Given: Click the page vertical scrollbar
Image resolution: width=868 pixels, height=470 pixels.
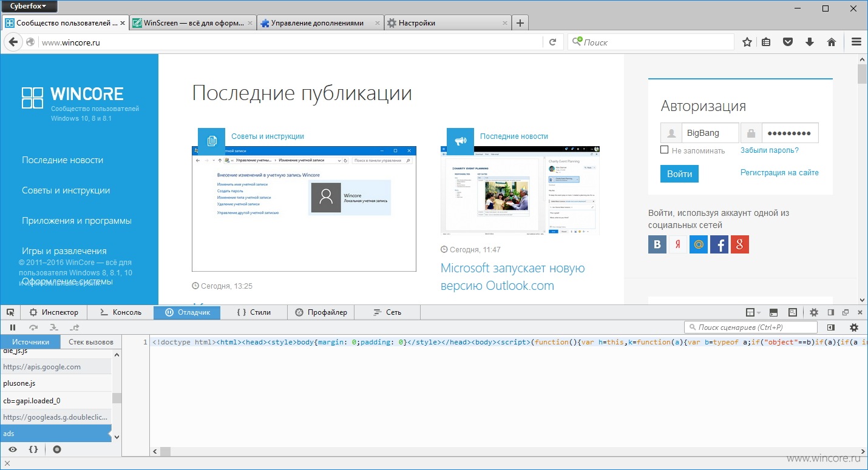Looking at the screenshot, I should (862, 179).
